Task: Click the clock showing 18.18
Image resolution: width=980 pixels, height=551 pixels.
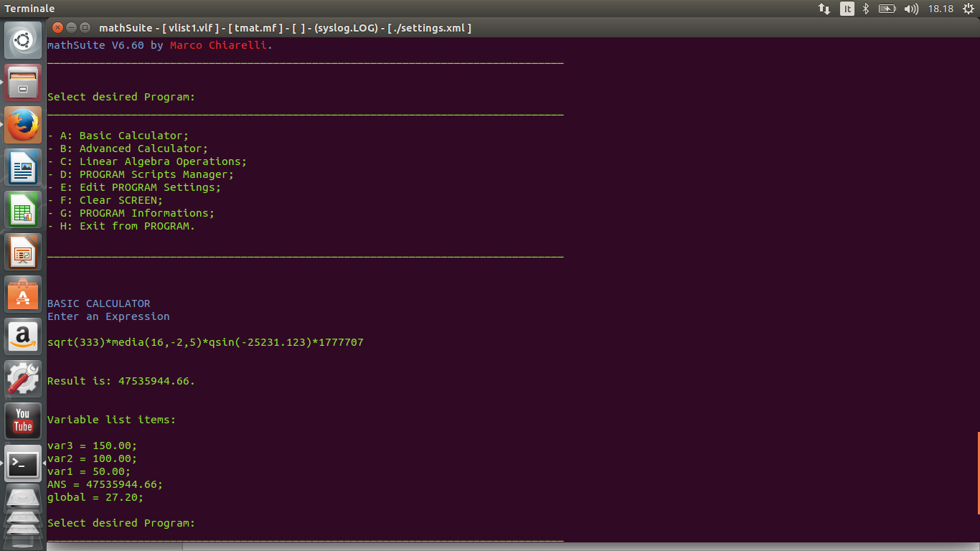Action: [941, 9]
